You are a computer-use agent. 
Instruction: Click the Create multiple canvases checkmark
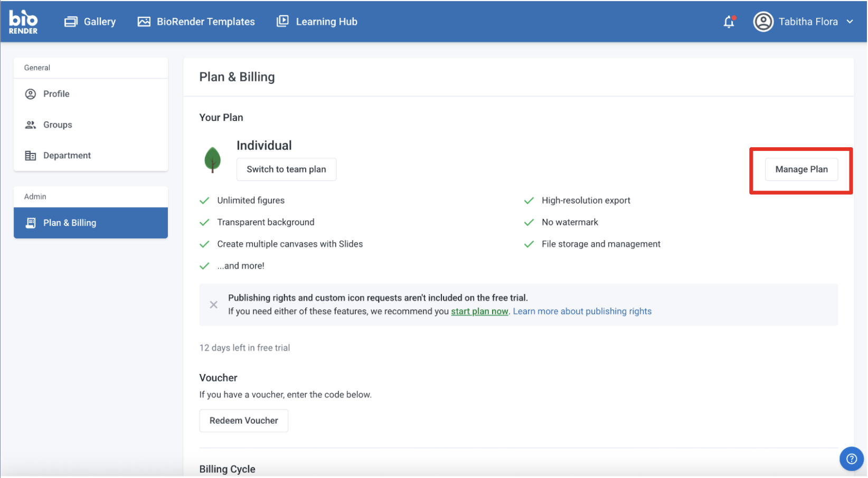[204, 244]
